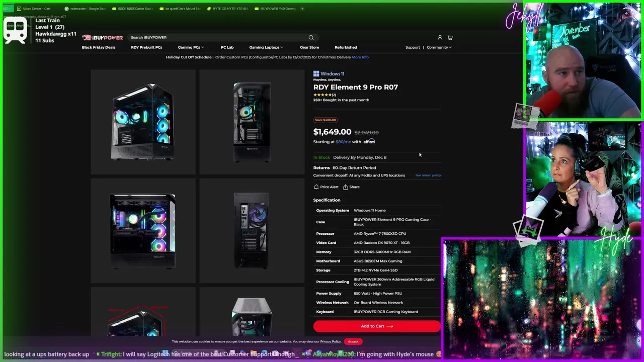Accept the cookie notice
644x362 pixels.
coord(353,341)
